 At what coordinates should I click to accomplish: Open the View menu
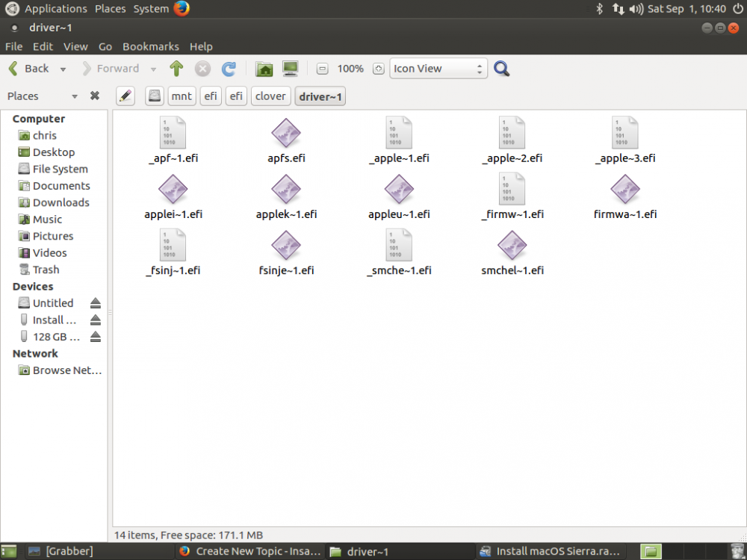75,46
